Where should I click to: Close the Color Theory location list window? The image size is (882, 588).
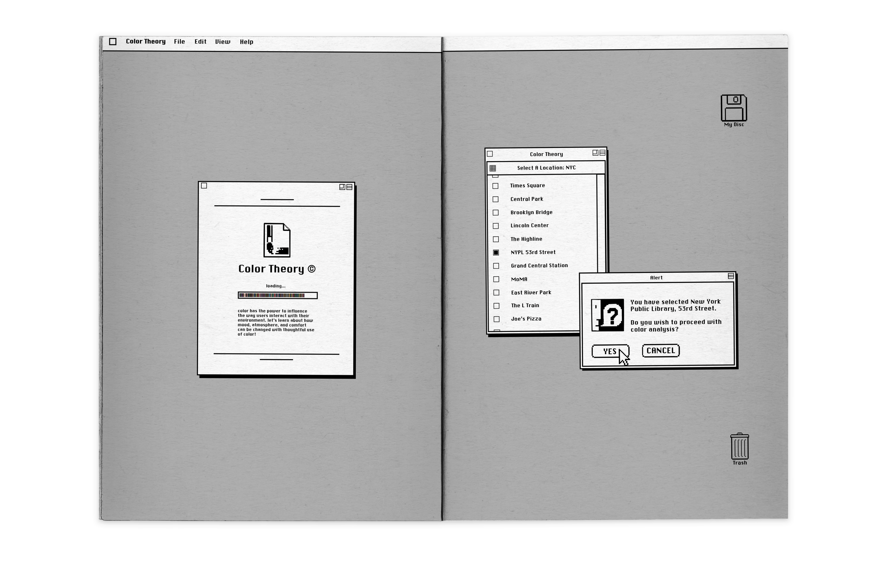click(x=490, y=154)
